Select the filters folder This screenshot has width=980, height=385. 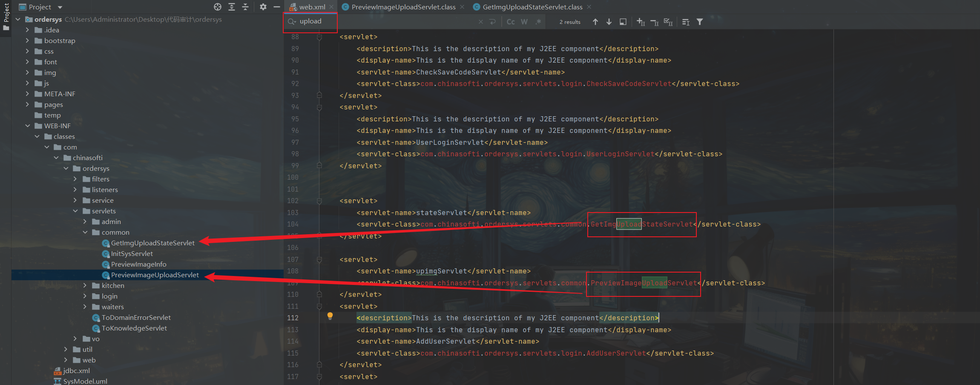click(101, 179)
